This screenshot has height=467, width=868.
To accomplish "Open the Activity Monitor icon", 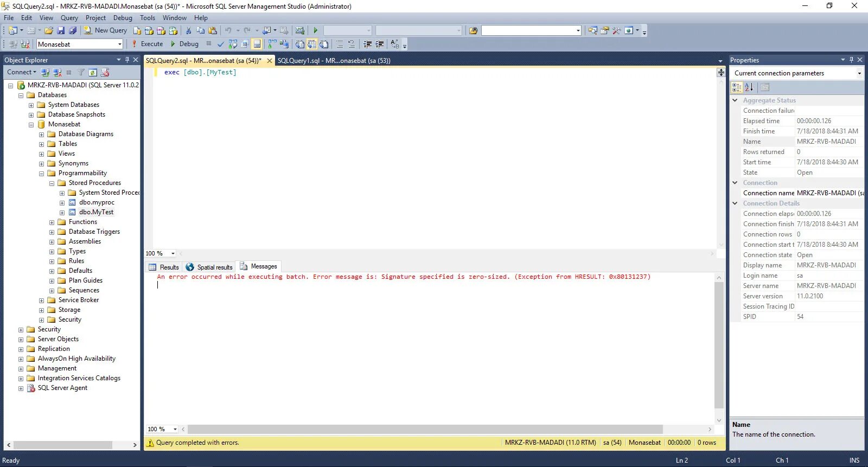I will point(299,30).
